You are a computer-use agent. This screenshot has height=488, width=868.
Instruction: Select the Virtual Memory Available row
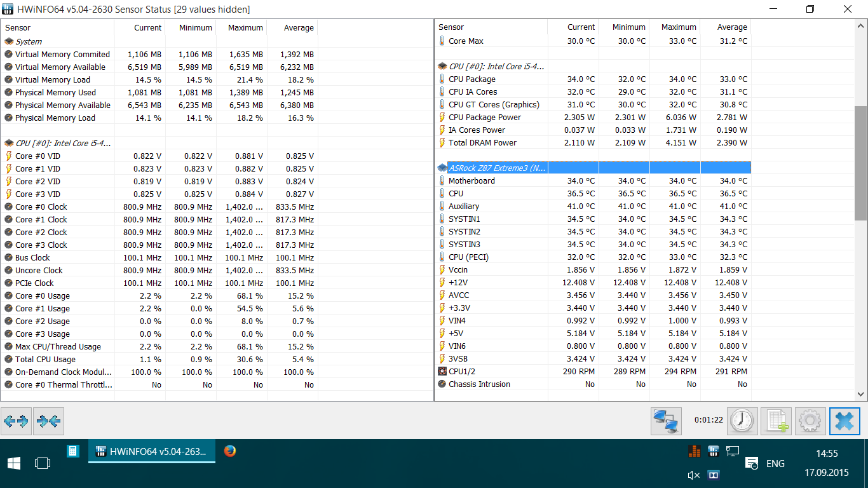pyautogui.click(x=159, y=67)
